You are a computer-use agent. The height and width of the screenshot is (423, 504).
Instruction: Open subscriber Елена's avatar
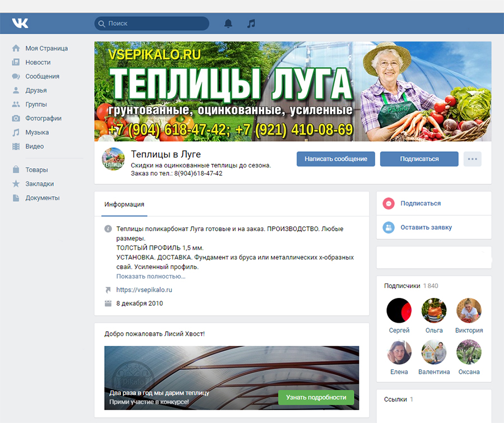(399, 352)
